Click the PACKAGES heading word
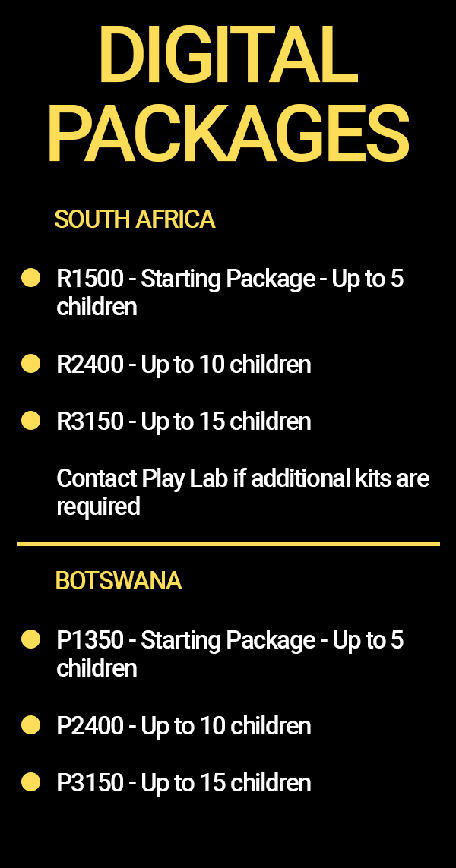The height and width of the screenshot is (868, 456). [228, 134]
